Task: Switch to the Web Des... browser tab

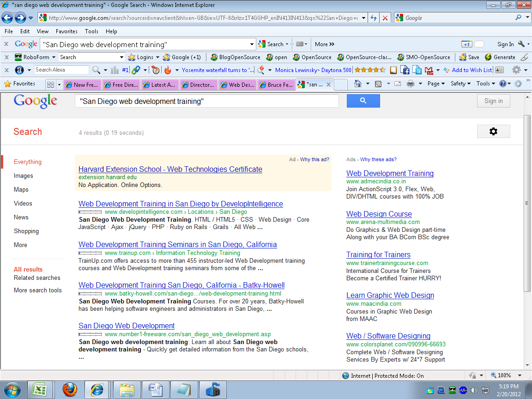Action: click(237, 84)
